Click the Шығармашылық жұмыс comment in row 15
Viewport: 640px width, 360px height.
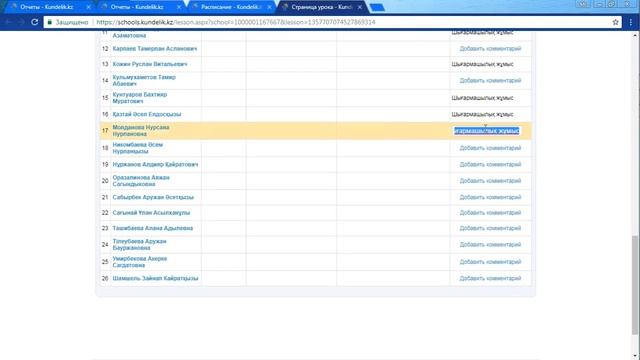click(x=482, y=98)
